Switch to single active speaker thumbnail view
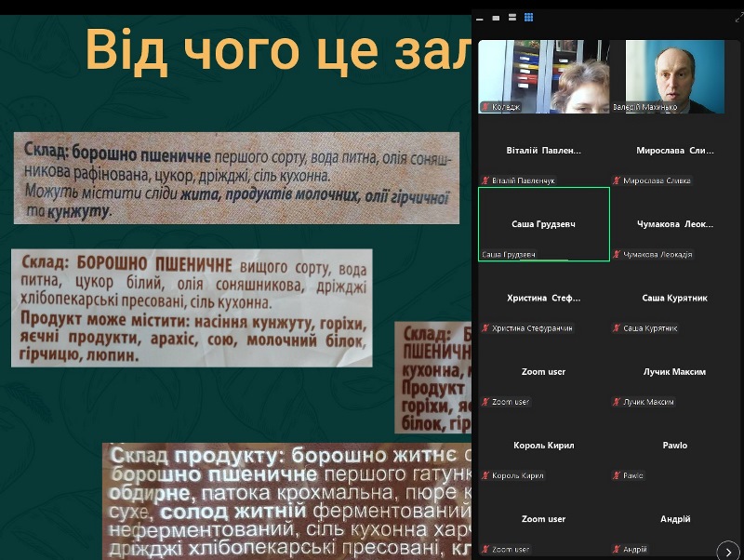Screen dimensions: 744x560 (x=496, y=18)
